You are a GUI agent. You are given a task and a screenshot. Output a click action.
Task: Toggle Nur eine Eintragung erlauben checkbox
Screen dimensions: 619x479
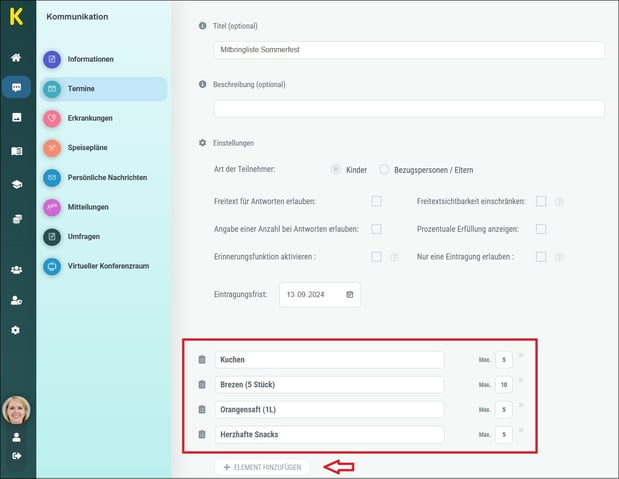(x=541, y=257)
